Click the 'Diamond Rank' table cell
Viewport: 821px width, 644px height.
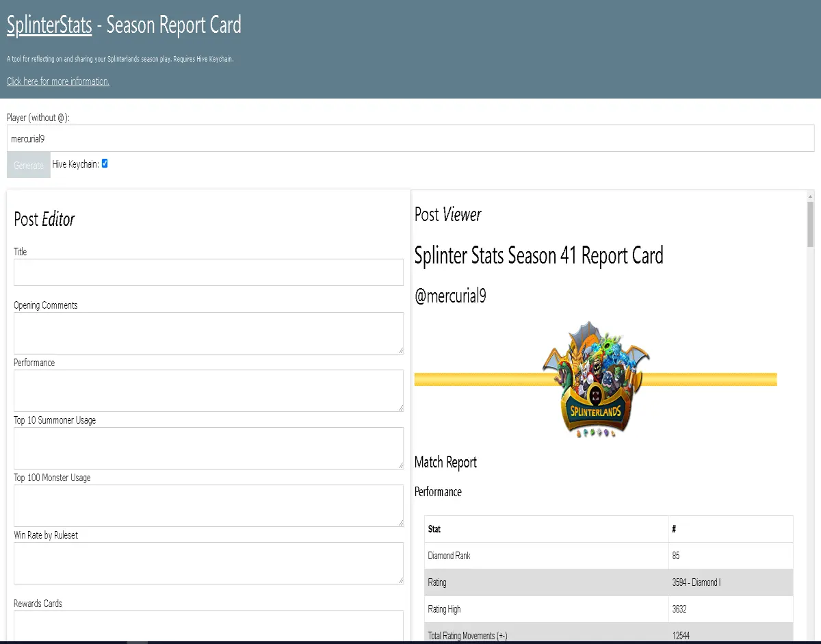(x=547, y=556)
